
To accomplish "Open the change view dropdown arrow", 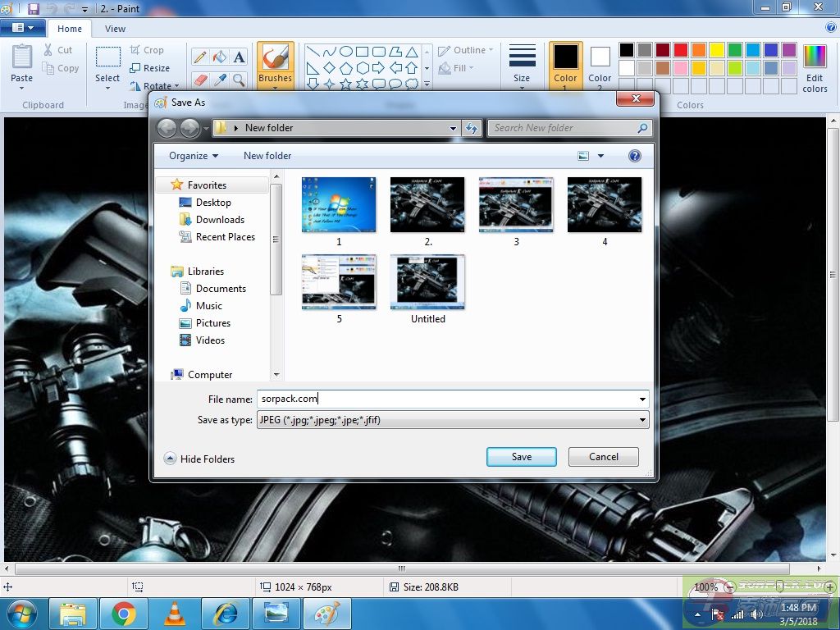I will point(600,156).
